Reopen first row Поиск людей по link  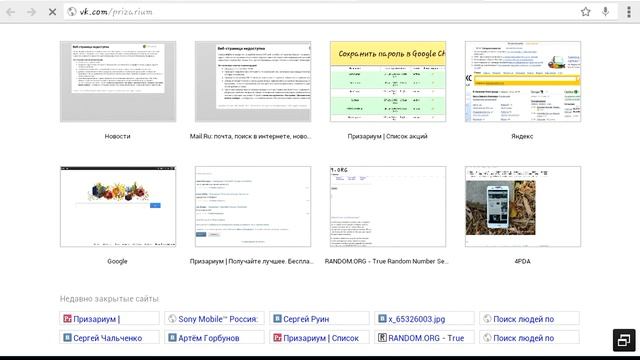[x=529, y=318]
